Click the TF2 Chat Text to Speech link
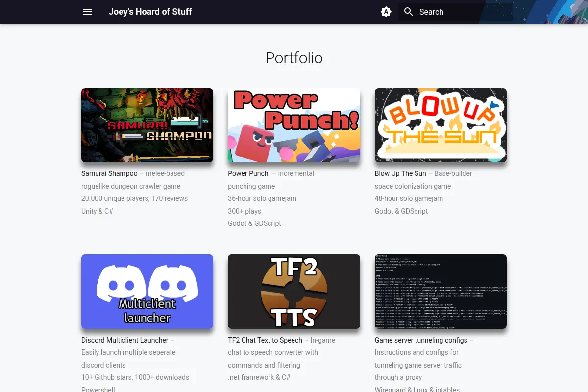Viewport: 588px width, 392px height. coord(265,340)
